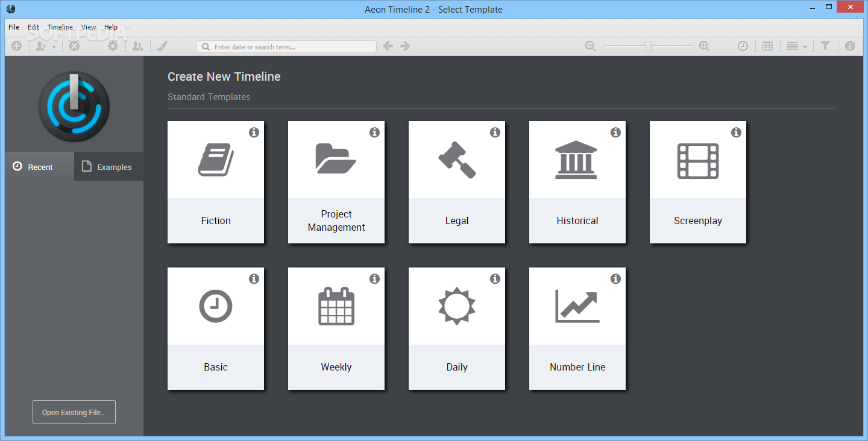The height and width of the screenshot is (441, 868).
Task: Click the manage entities people icon
Action: pyautogui.click(x=138, y=46)
